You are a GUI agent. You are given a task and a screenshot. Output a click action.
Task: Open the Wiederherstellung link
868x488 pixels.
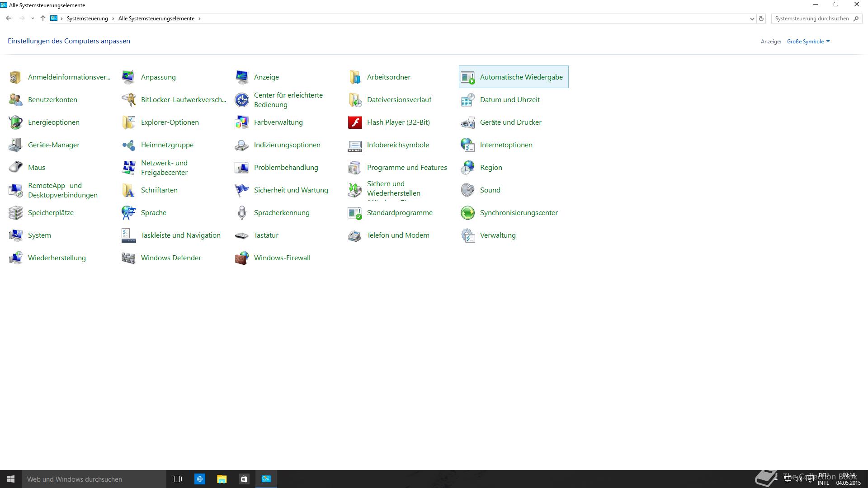click(57, 258)
